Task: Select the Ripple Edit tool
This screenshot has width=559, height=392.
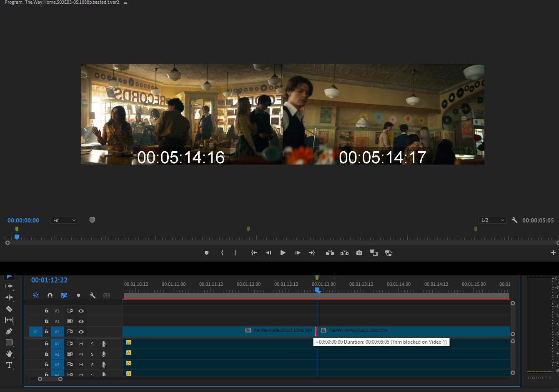Action: [9, 297]
